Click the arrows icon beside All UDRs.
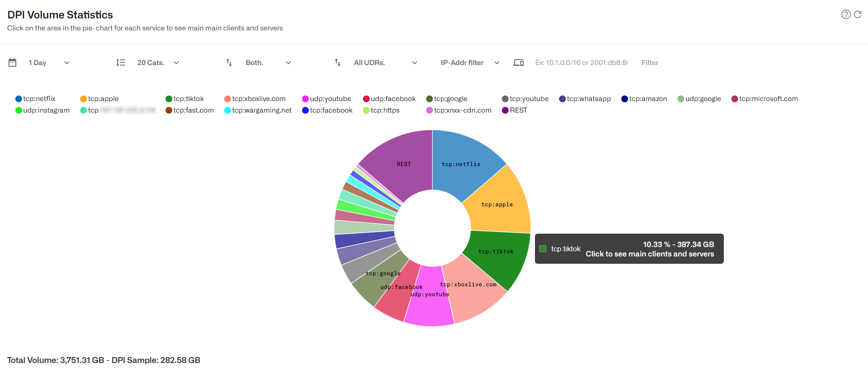The image size is (868, 372). coord(338,62)
